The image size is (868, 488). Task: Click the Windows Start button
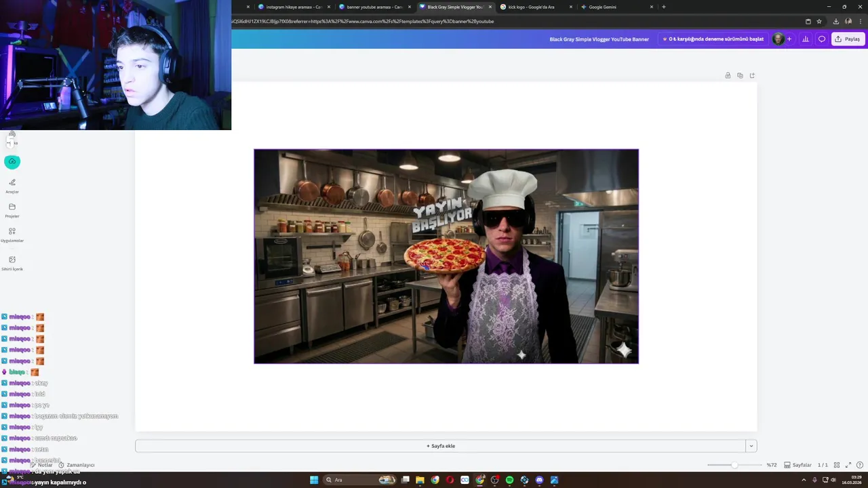[x=314, y=480]
